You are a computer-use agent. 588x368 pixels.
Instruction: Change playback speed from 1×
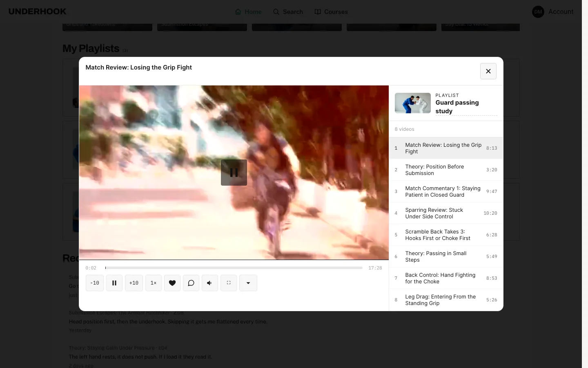(154, 283)
